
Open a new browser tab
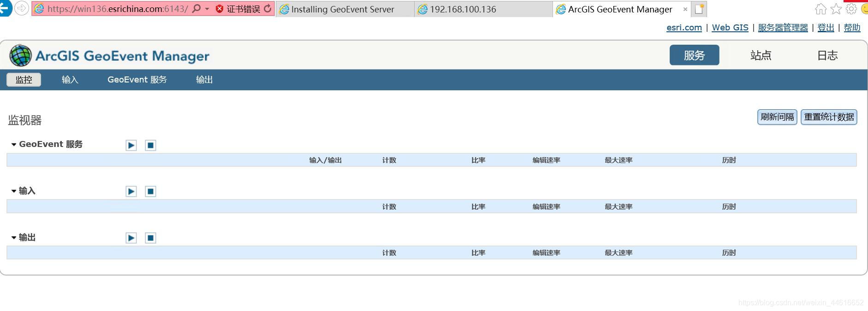(699, 9)
